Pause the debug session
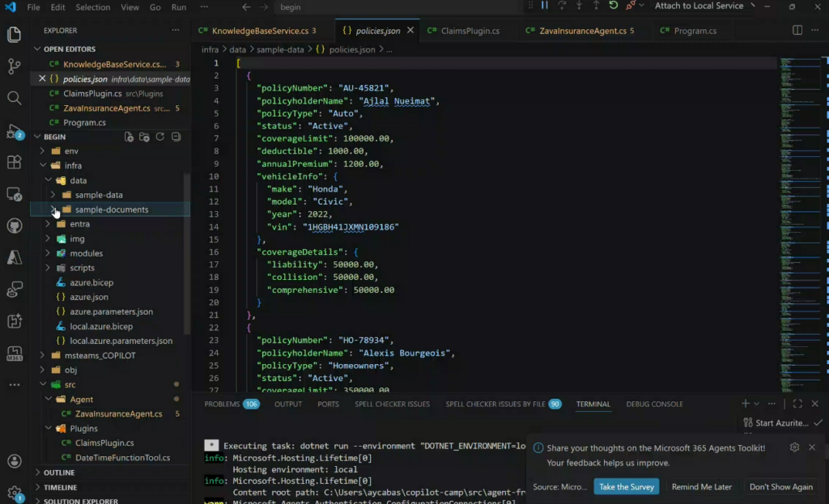This screenshot has width=829, height=504. (544, 6)
